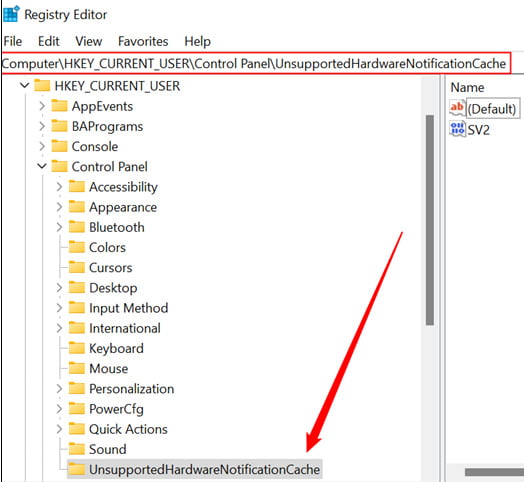Select the Keyboard key in tree
Screen dimensions: 524x482
[x=116, y=348]
